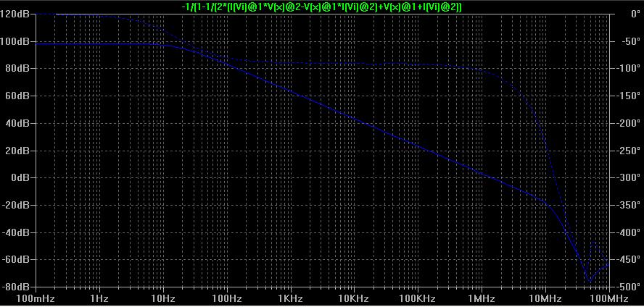Click the -60dB label on magnitude axis

(x=16, y=260)
